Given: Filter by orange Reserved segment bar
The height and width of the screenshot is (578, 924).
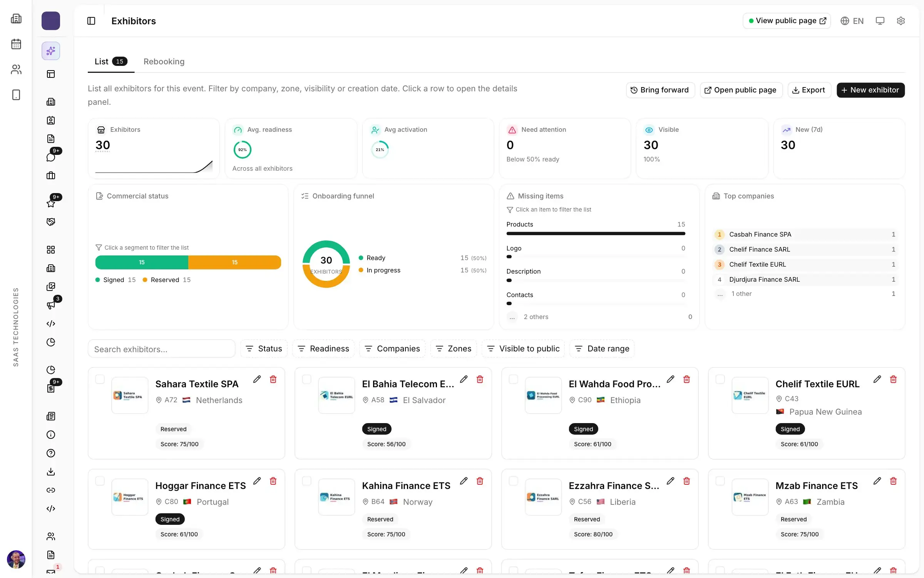Looking at the screenshot, I should click(x=234, y=262).
